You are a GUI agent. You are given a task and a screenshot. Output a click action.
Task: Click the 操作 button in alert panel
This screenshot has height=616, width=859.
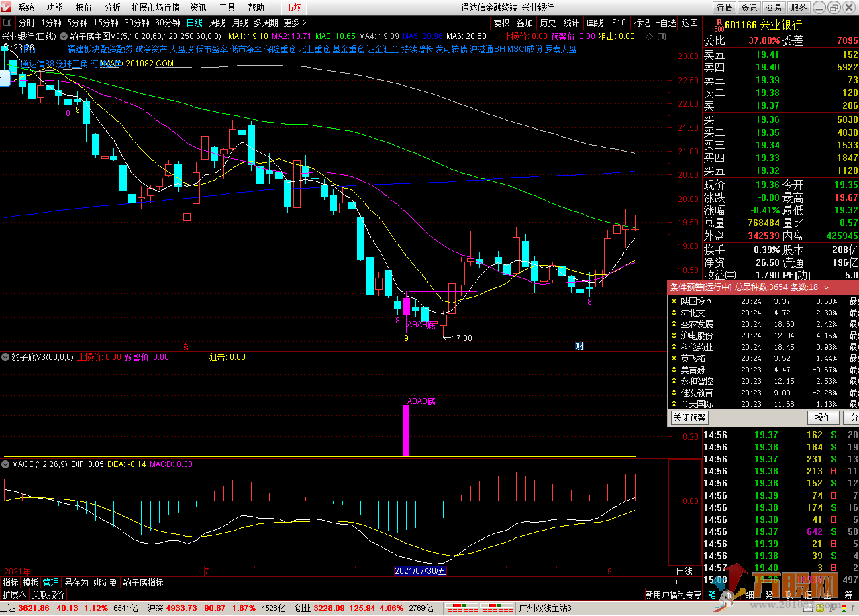[823, 417]
